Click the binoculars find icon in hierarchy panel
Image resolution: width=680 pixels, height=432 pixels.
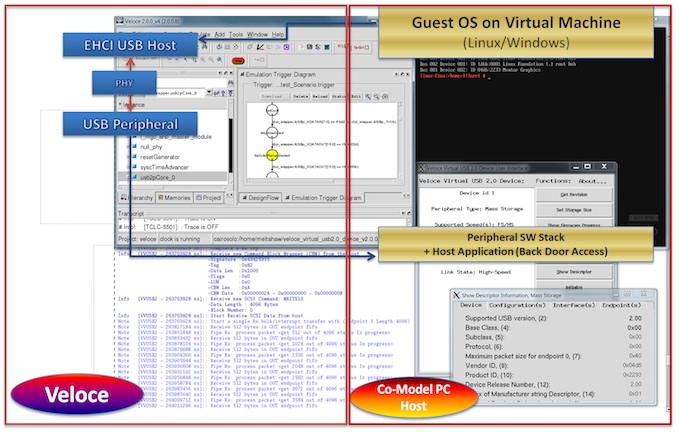[x=230, y=83]
